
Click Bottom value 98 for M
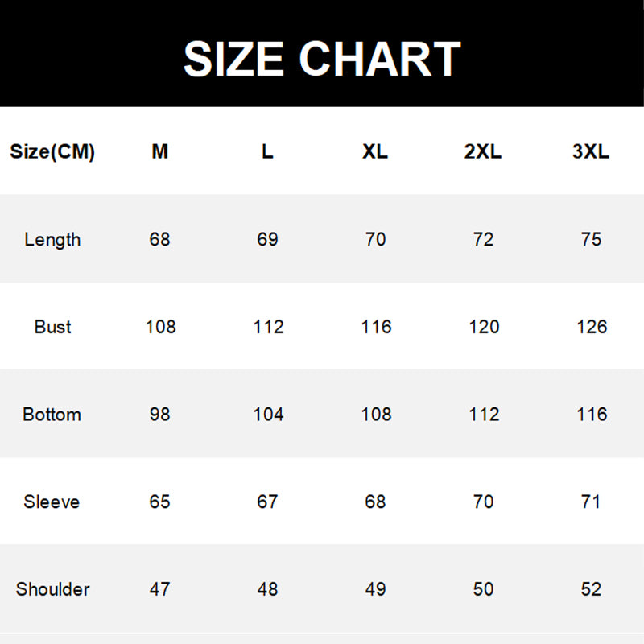pos(159,415)
